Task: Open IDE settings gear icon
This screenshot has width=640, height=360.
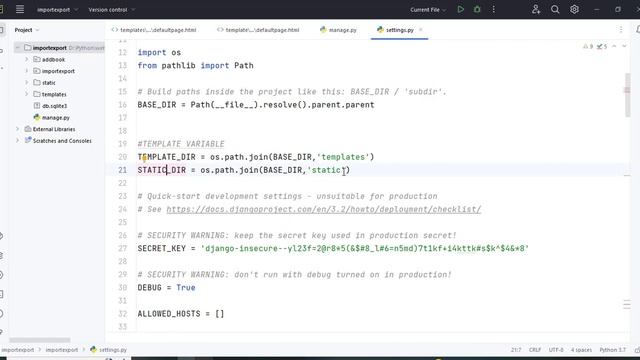Action: click(x=574, y=9)
